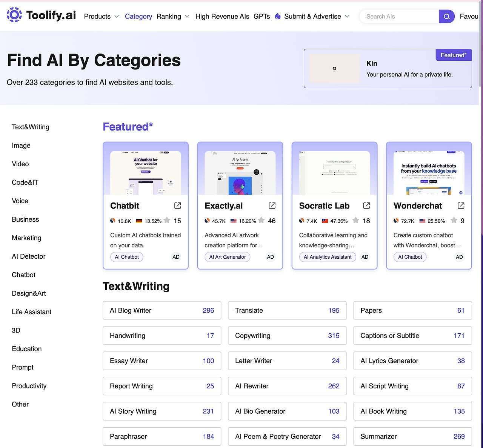Image resolution: width=483 pixels, height=448 pixels.
Task: Select Text&Writing in the sidebar
Action: (31, 127)
